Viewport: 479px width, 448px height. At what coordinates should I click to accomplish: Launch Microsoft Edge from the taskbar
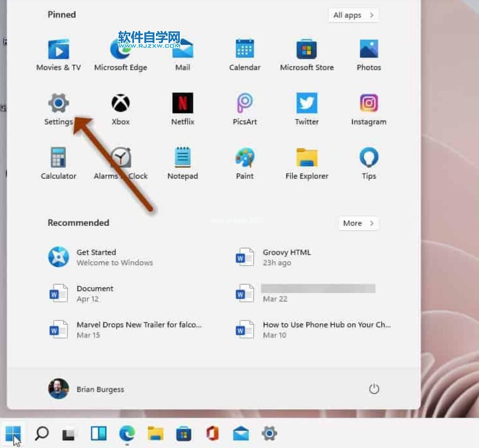click(x=127, y=434)
